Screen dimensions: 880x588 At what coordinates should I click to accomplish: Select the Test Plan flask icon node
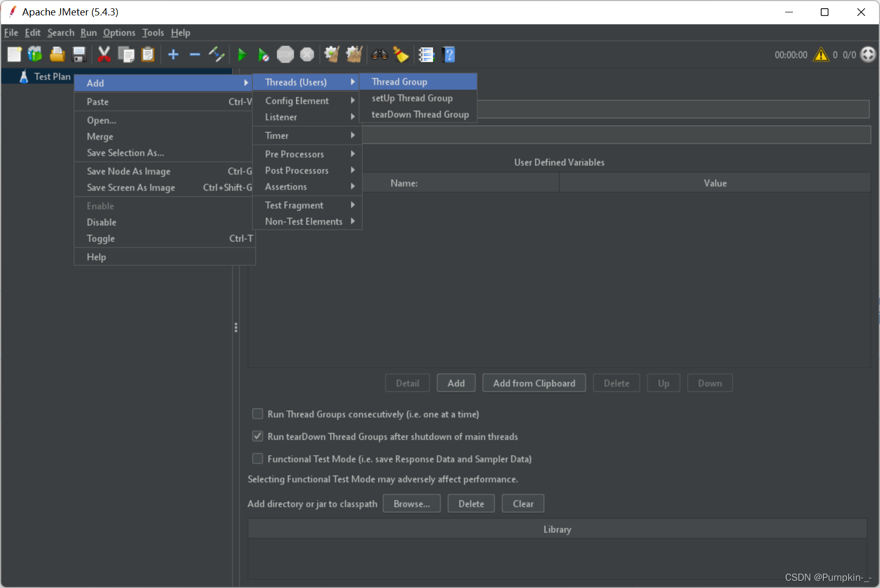pos(24,77)
